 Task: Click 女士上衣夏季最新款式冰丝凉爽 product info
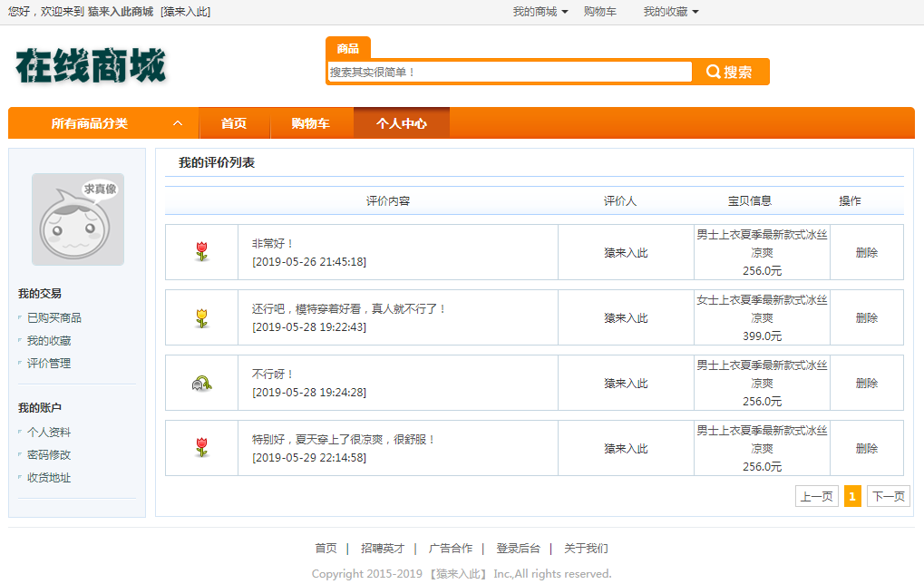click(x=762, y=309)
